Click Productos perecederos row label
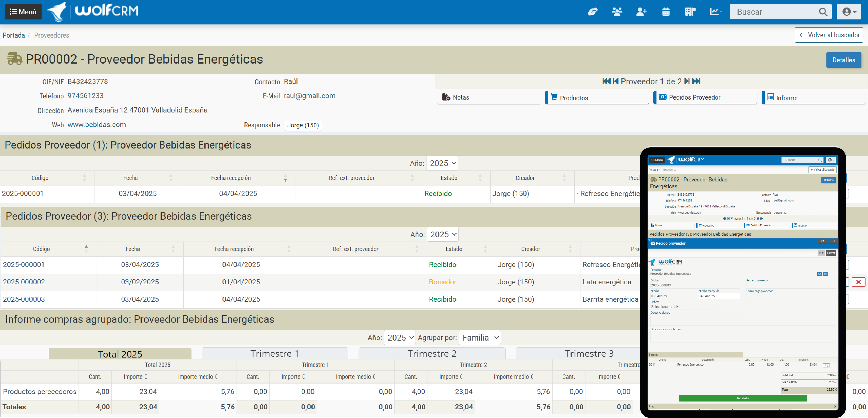The width and height of the screenshot is (868, 418). click(x=40, y=392)
